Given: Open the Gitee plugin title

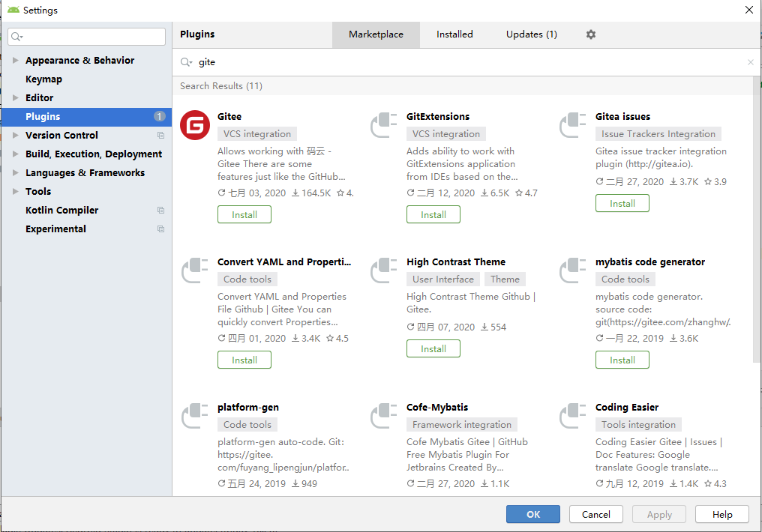Looking at the screenshot, I should [229, 116].
